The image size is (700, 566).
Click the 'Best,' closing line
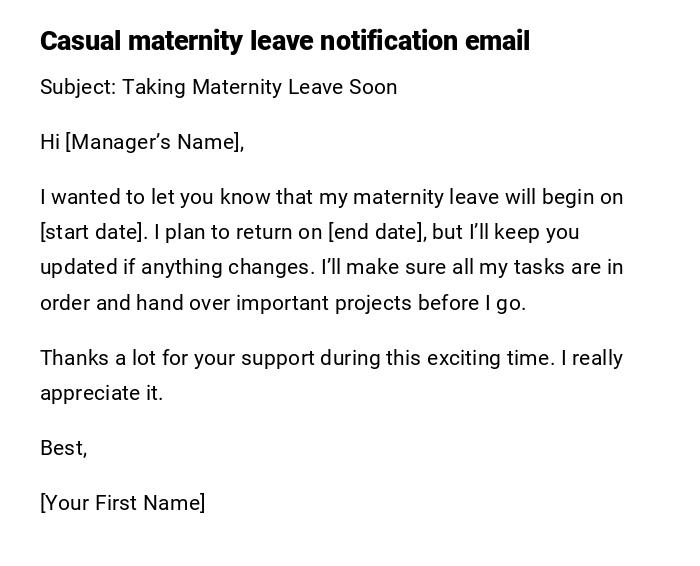pyautogui.click(x=63, y=448)
